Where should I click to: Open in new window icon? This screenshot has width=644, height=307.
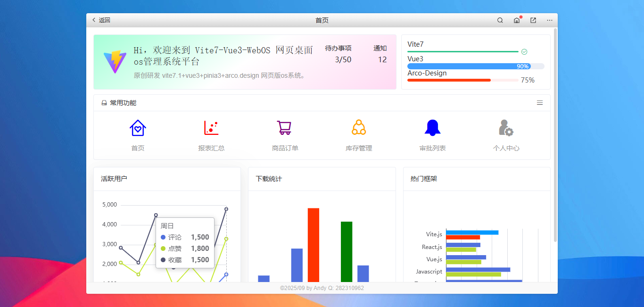[x=533, y=20]
